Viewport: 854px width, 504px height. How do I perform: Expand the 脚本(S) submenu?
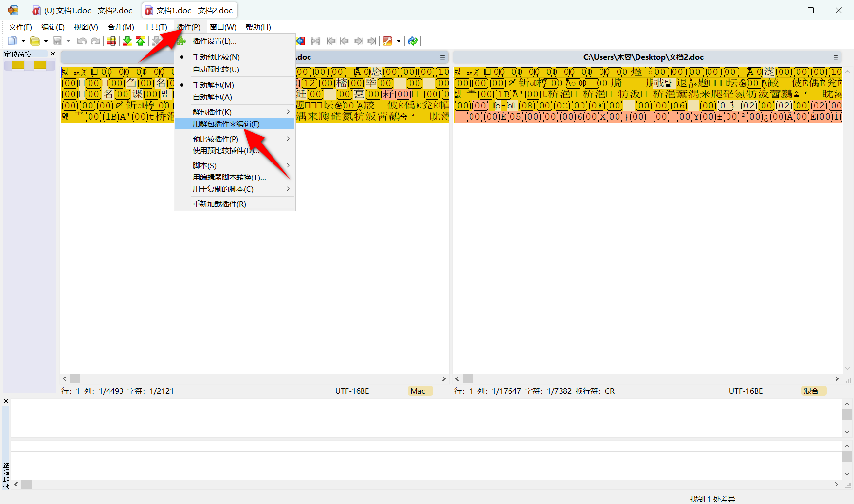(204, 165)
